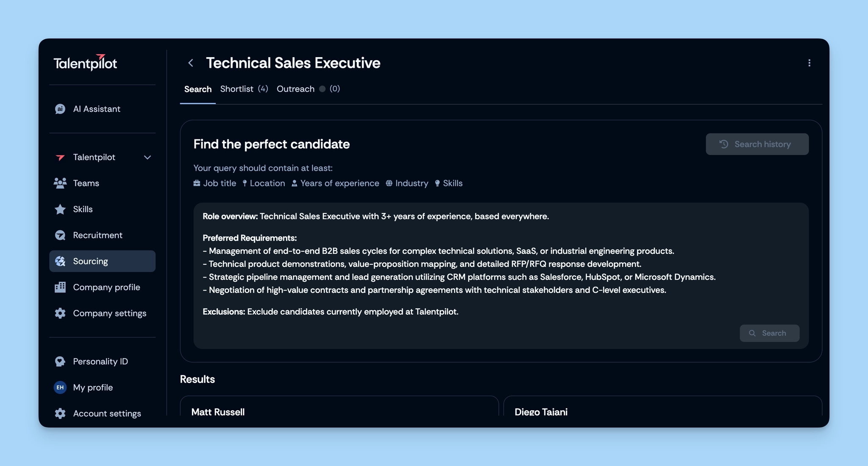Open Account settings gear icon
The height and width of the screenshot is (466, 868).
[60, 413]
